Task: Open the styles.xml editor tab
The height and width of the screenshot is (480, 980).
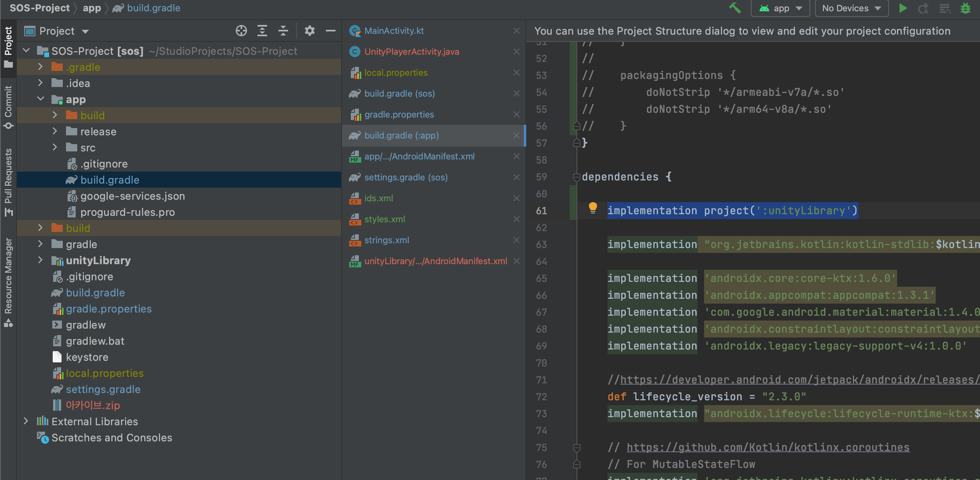Action: (385, 219)
